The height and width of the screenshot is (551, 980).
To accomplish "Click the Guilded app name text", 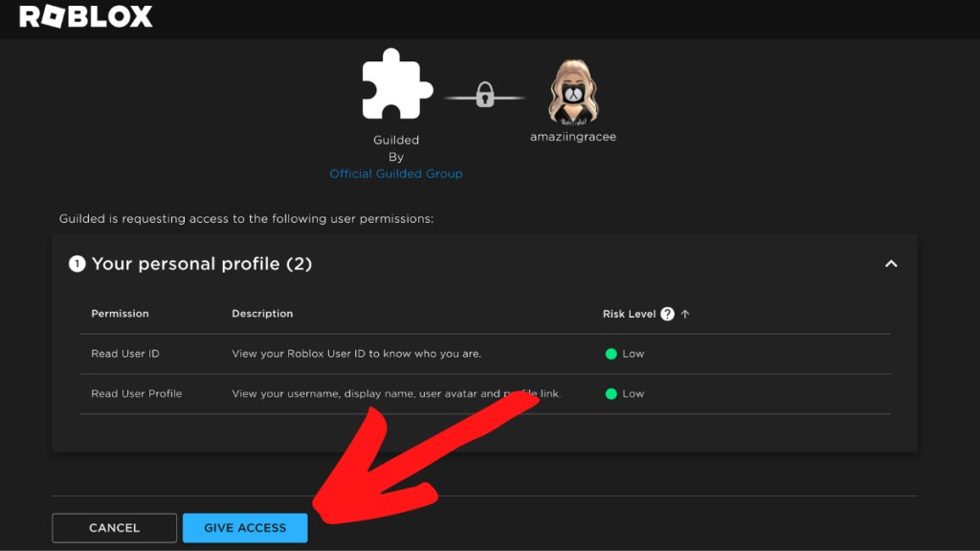I will [x=396, y=140].
